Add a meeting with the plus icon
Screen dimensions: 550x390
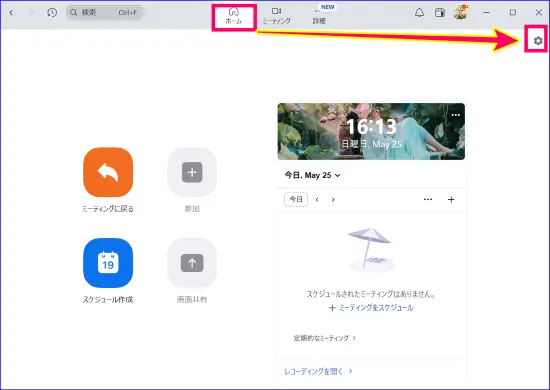click(451, 200)
